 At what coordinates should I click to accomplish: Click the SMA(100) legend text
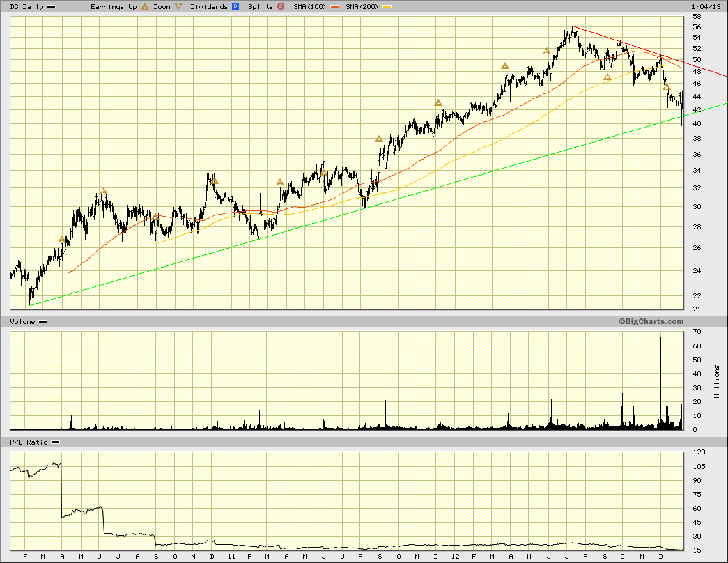tap(310, 6)
